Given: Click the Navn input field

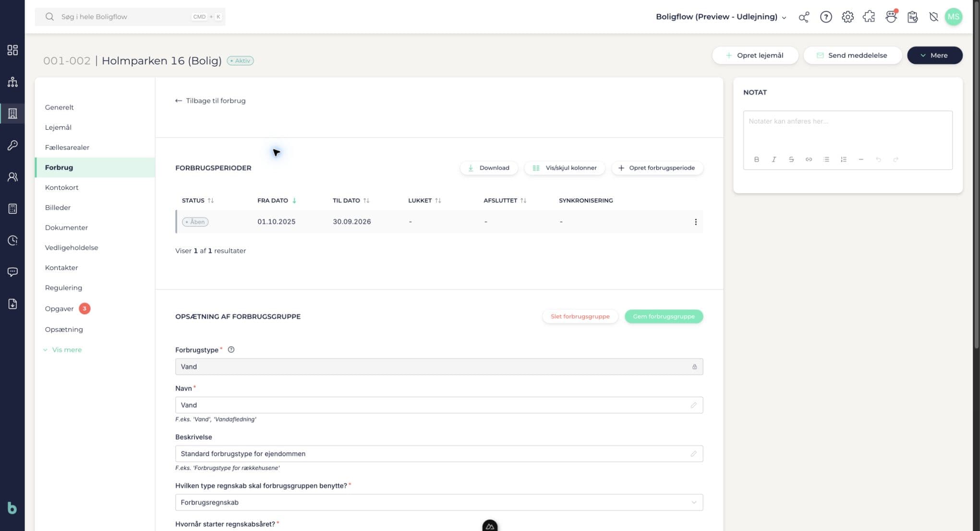Looking at the screenshot, I should [x=439, y=405].
